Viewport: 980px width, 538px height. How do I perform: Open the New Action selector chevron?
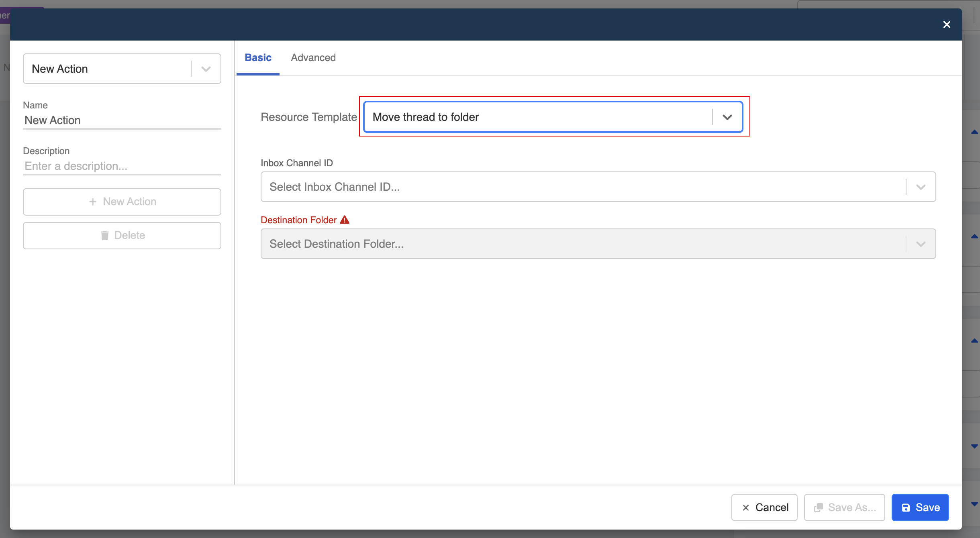pyautogui.click(x=206, y=69)
